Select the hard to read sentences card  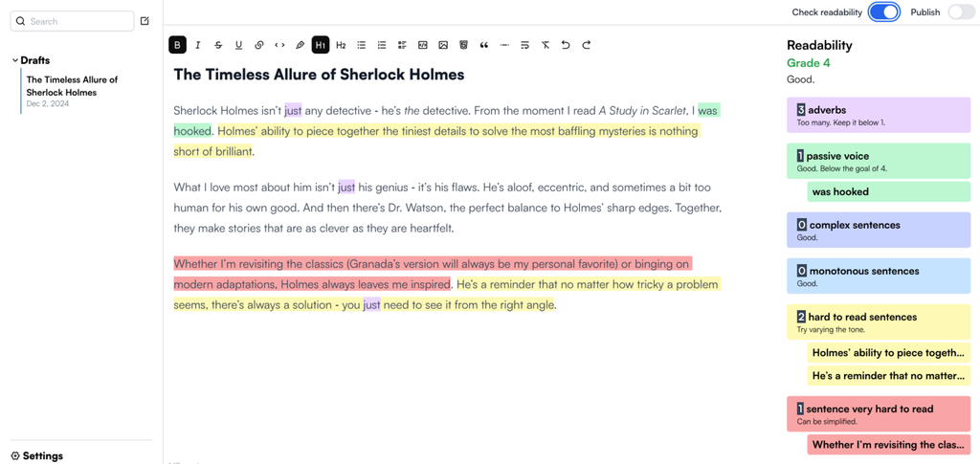pos(879,322)
